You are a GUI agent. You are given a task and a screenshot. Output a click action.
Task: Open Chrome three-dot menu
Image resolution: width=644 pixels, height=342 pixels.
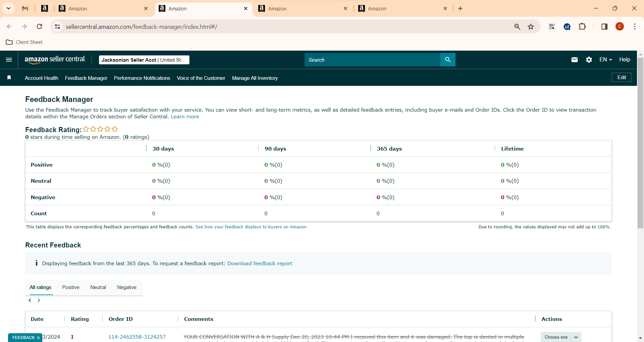(x=635, y=26)
